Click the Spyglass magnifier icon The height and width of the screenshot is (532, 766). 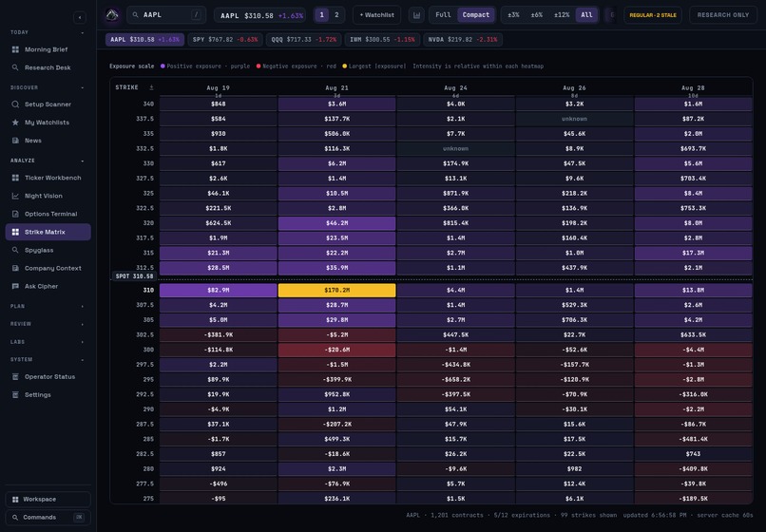pos(15,250)
